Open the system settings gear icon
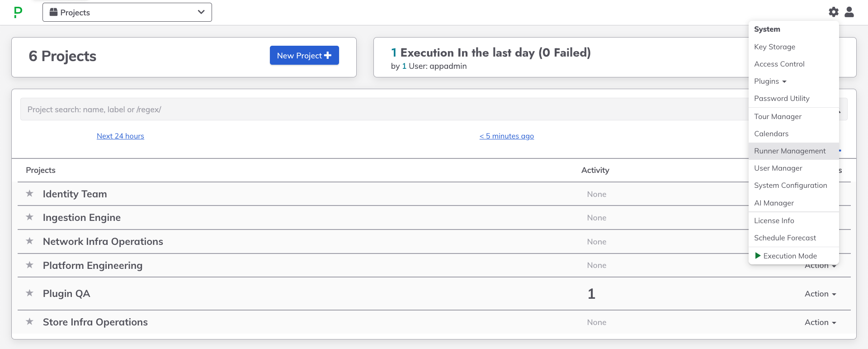The width and height of the screenshot is (868, 349). pyautogui.click(x=834, y=12)
